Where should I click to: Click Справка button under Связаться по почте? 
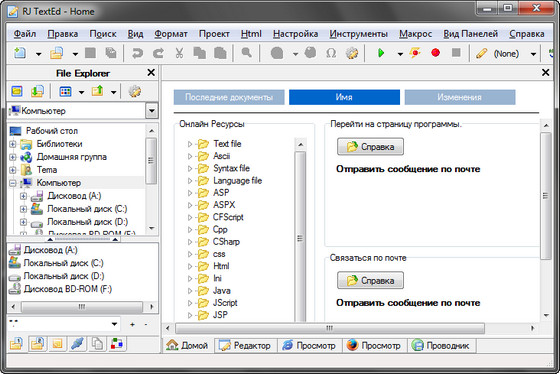tap(370, 280)
